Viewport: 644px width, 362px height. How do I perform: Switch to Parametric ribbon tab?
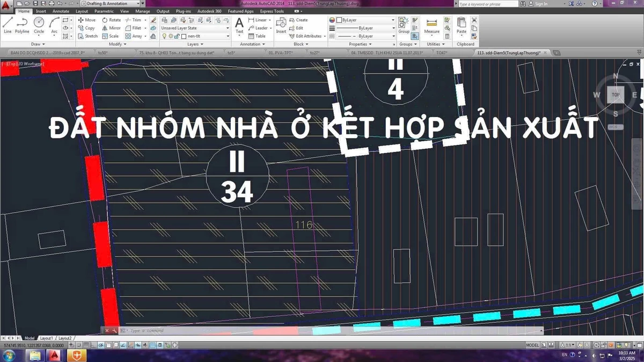click(104, 11)
